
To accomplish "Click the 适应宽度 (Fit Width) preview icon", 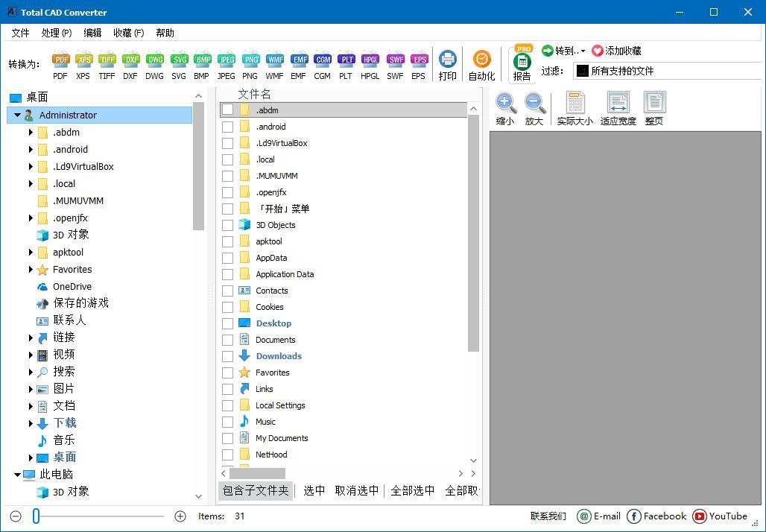I will point(618,107).
